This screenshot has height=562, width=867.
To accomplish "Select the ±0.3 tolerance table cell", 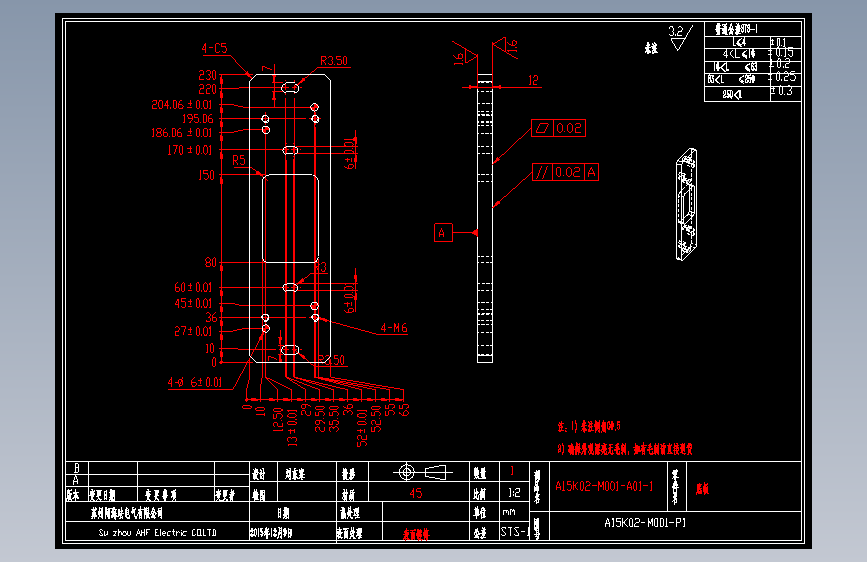I will 783,91.
